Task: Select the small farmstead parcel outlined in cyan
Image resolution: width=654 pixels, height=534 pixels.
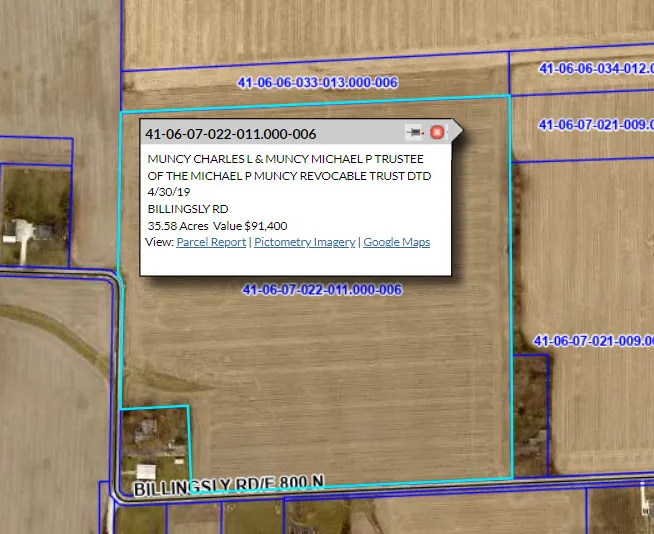Action: 154,445
